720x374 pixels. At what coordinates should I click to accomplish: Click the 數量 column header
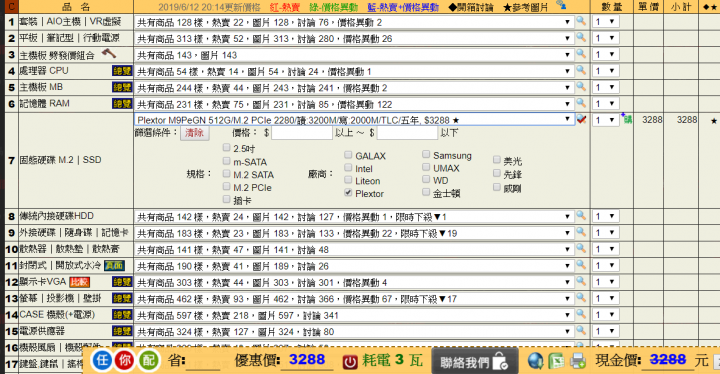(611, 7)
